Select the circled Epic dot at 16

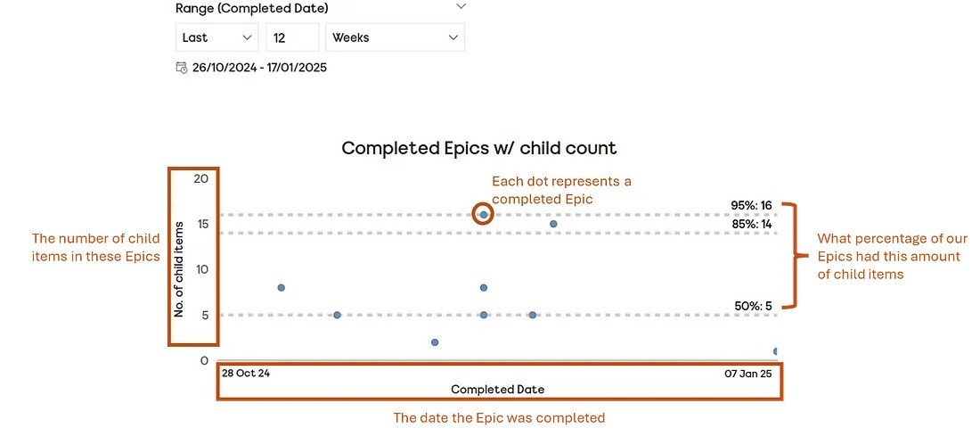tap(483, 215)
